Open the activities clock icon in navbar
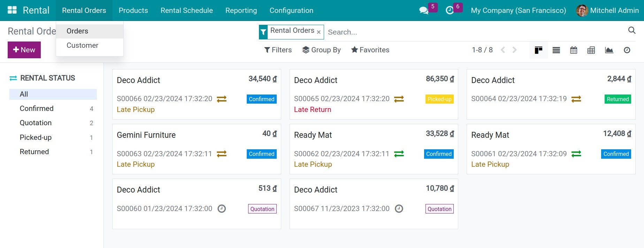 [450, 10]
